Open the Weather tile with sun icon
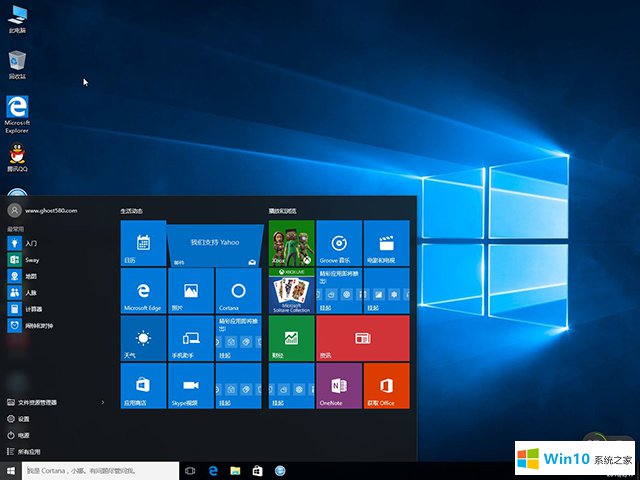 (x=143, y=338)
